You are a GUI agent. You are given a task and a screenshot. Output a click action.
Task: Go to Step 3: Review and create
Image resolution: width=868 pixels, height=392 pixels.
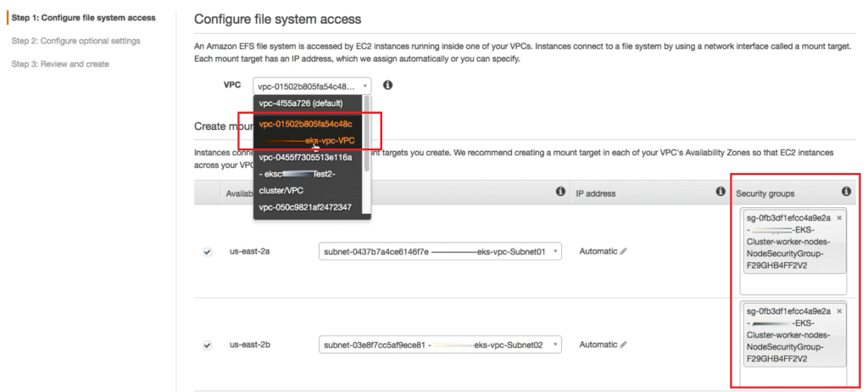[60, 64]
